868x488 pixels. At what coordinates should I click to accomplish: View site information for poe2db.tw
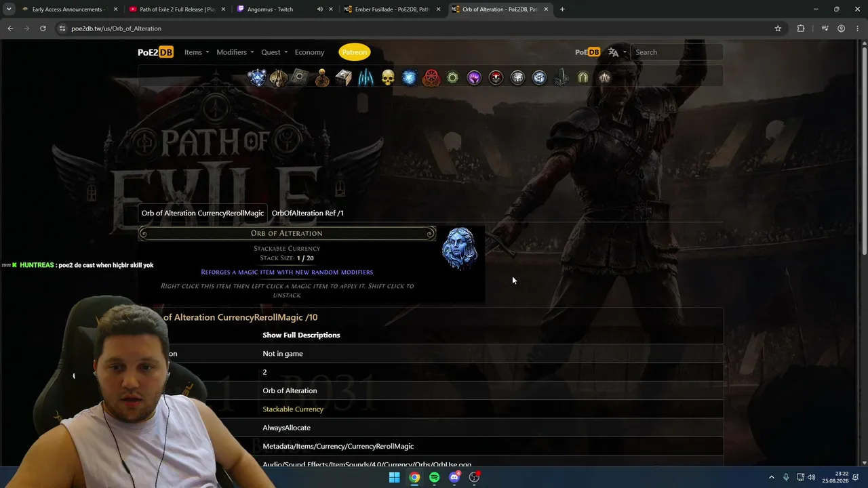click(62, 28)
